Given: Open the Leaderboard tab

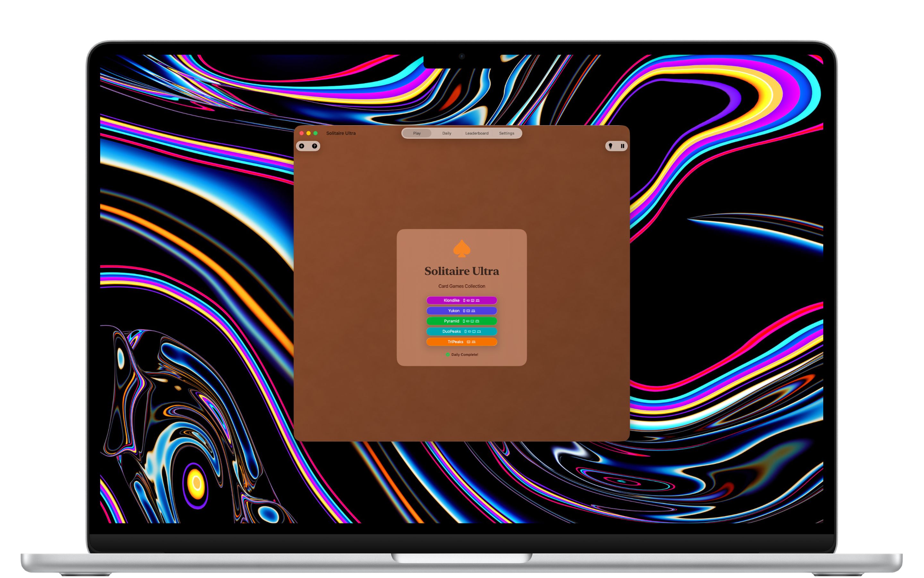Looking at the screenshot, I should (476, 133).
